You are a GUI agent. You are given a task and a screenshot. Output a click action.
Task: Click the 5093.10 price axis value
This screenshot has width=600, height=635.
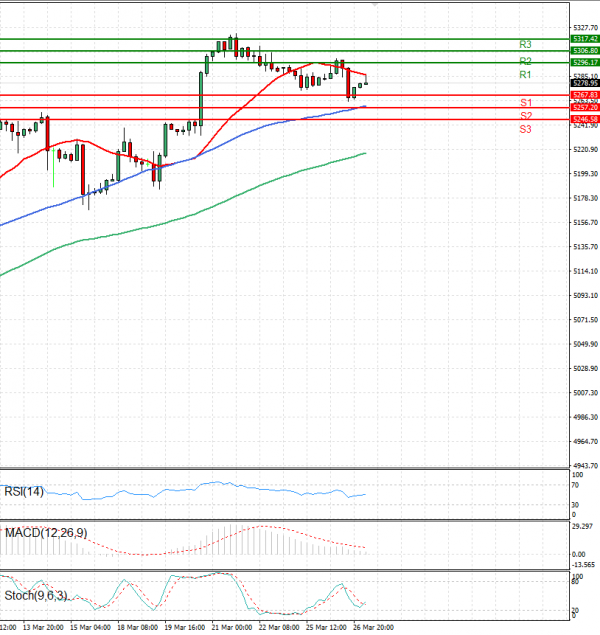(585, 295)
